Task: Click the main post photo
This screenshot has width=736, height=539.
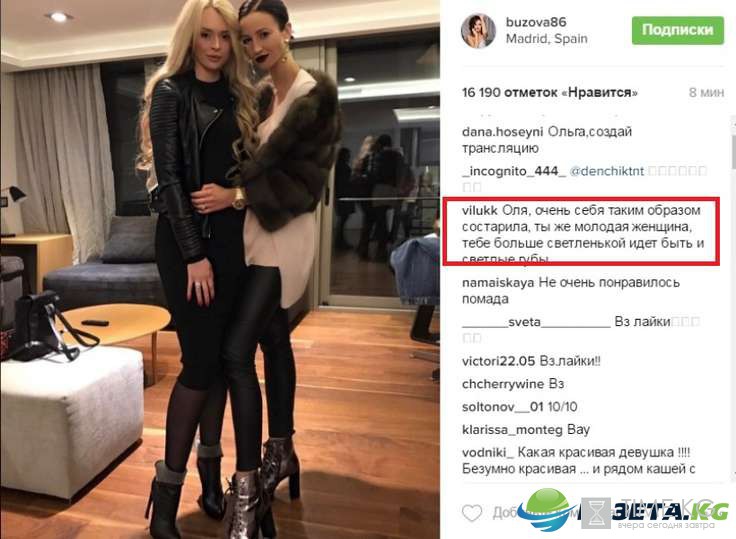Action: [220, 270]
